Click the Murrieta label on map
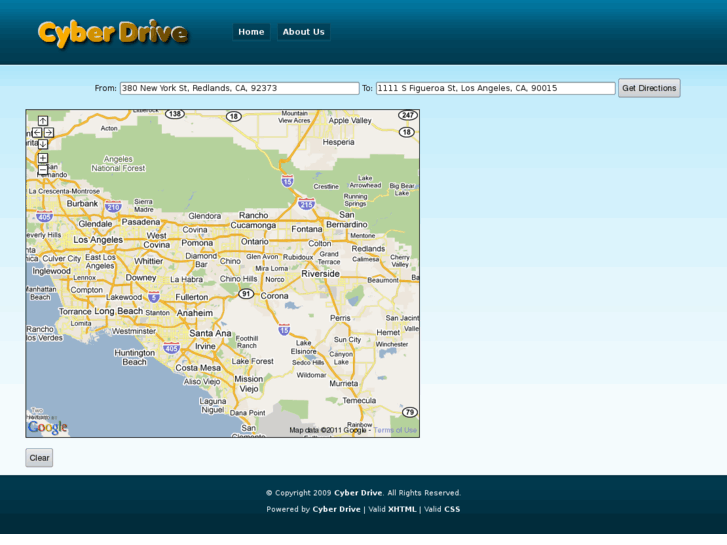This screenshot has width=727, height=545. point(344,383)
